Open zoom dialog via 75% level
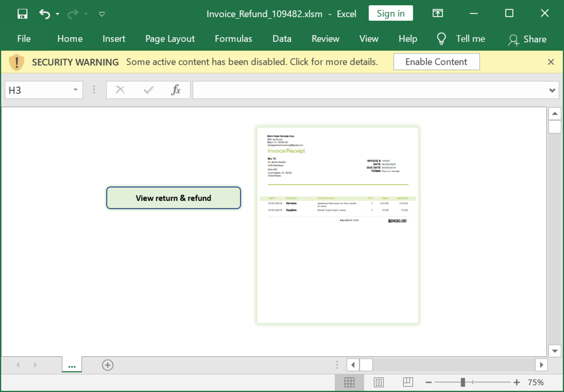Viewport: 564px width, 392px height. click(536, 382)
